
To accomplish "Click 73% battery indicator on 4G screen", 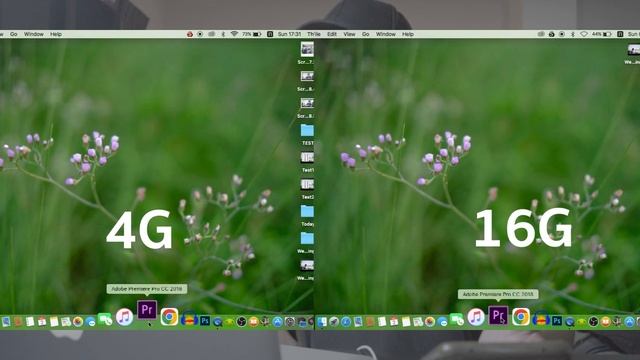I will [251, 34].
